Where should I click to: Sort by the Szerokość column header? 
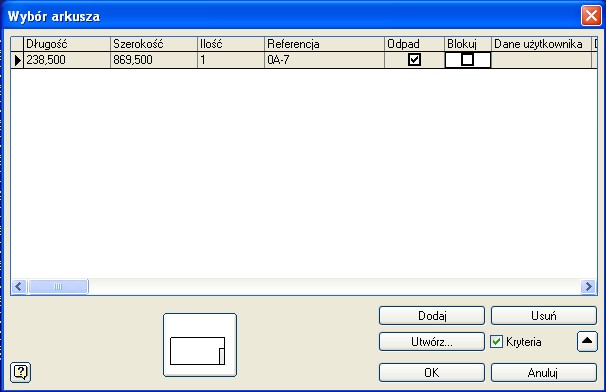[154, 44]
